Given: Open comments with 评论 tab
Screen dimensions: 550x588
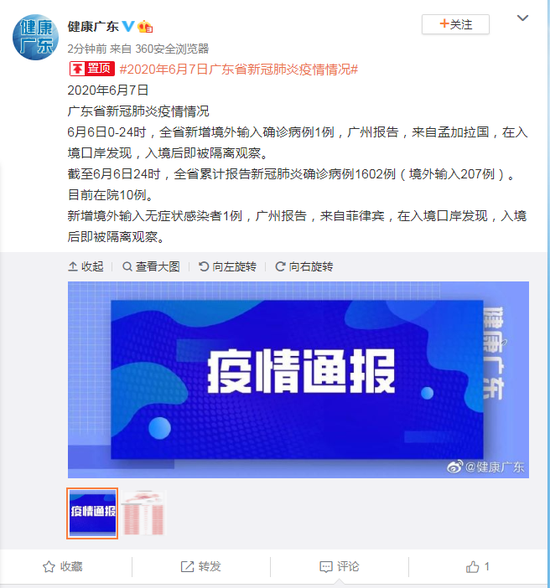Looking at the screenshot, I should point(339,566).
